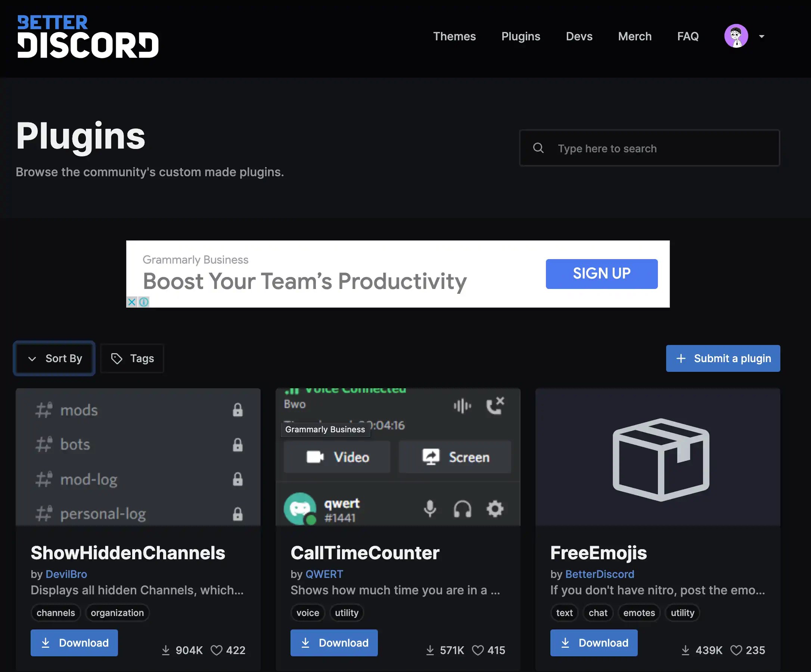
Task: Open the Devs page
Action: 579,36
